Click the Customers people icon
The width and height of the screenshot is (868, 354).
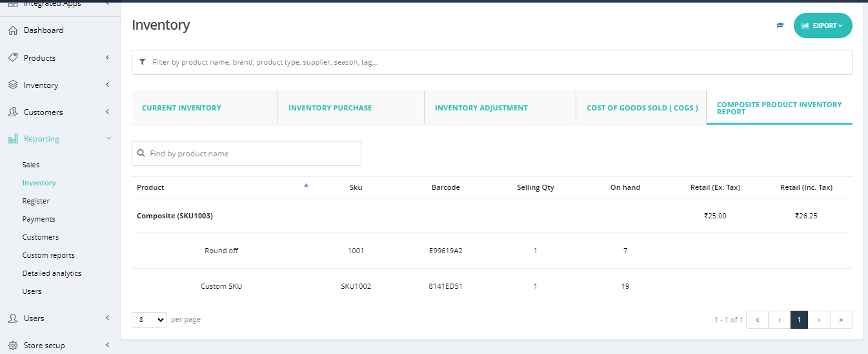click(x=13, y=112)
